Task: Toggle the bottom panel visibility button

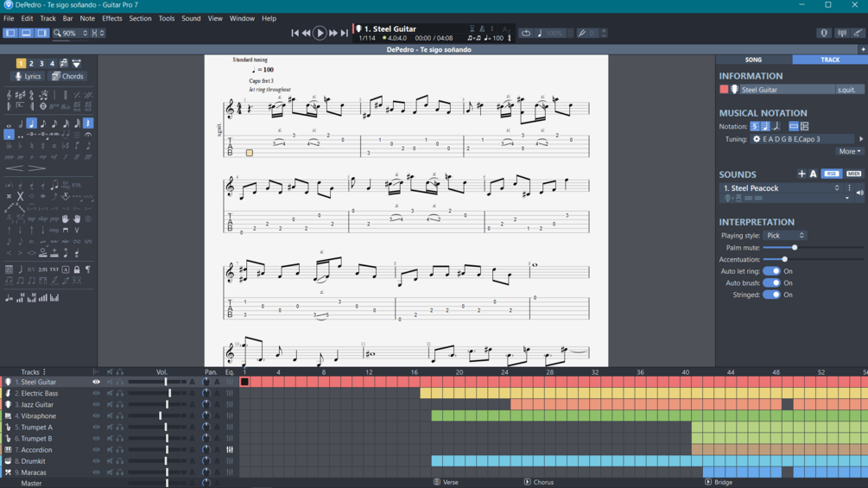Action: [x=26, y=33]
